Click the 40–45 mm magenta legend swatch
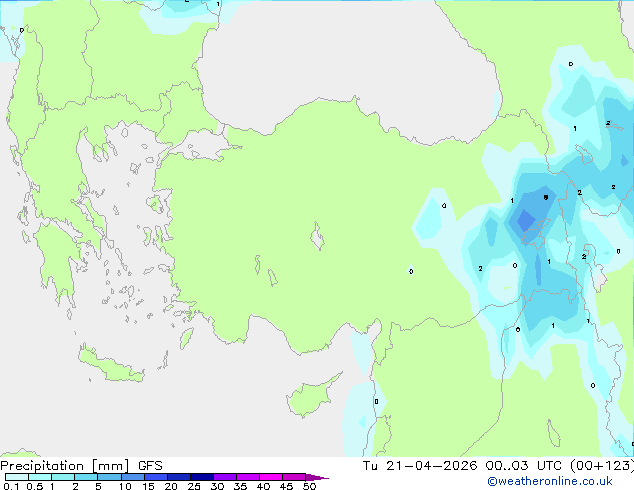The height and width of the screenshot is (490, 634). point(271,477)
